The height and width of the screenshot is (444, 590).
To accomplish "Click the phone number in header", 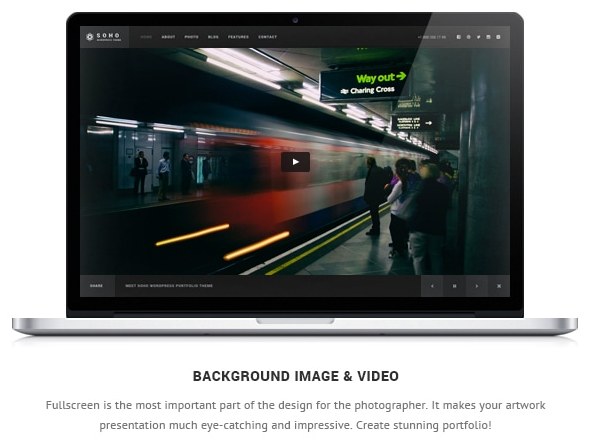I will (x=432, y=37).
